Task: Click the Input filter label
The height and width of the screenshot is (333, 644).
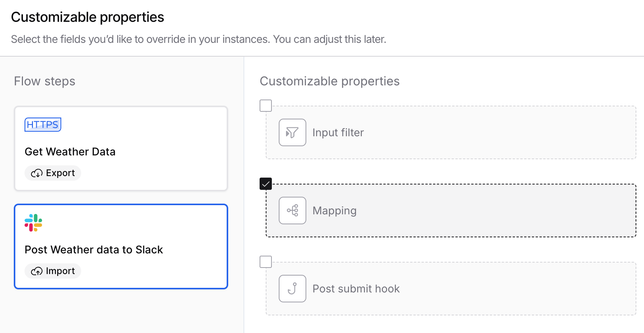Action: pyautogui.click(x=338, y=132)
